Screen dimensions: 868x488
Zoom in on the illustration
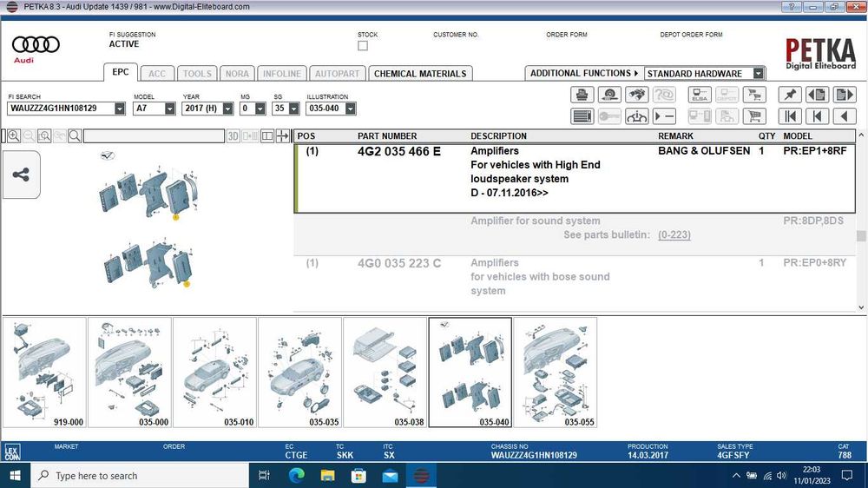pyautogui.click(x=14, y=135)
